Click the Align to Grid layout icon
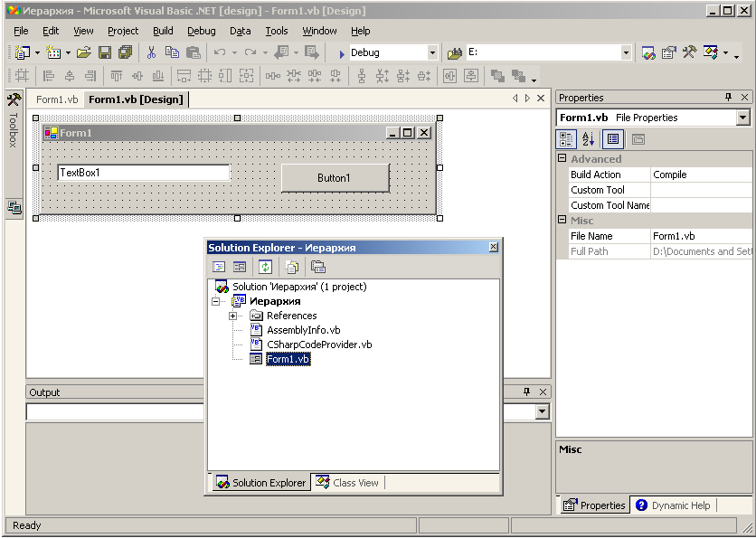Image resolution: width=756 pixels, height=538 pixels. (22, 76)
